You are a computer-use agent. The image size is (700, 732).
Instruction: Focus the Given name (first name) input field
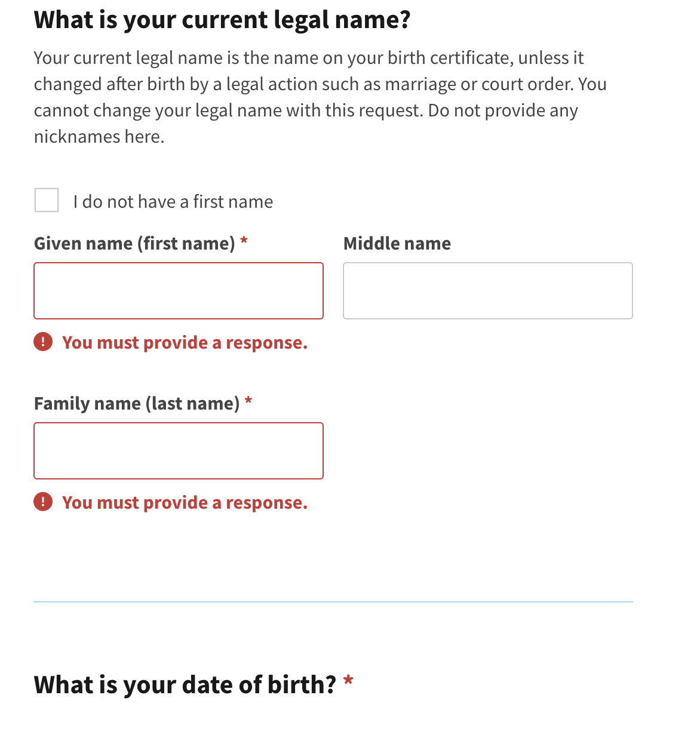pyautogui.click(x=179, y=291)
